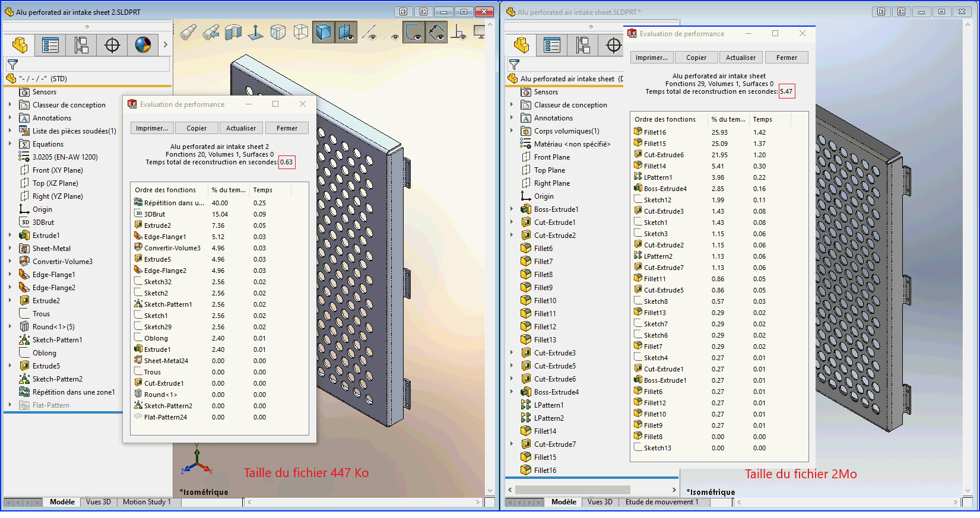980x518 pixels.
Task: Click Actualiser in left performance dialog
Action: click(241, 128)
